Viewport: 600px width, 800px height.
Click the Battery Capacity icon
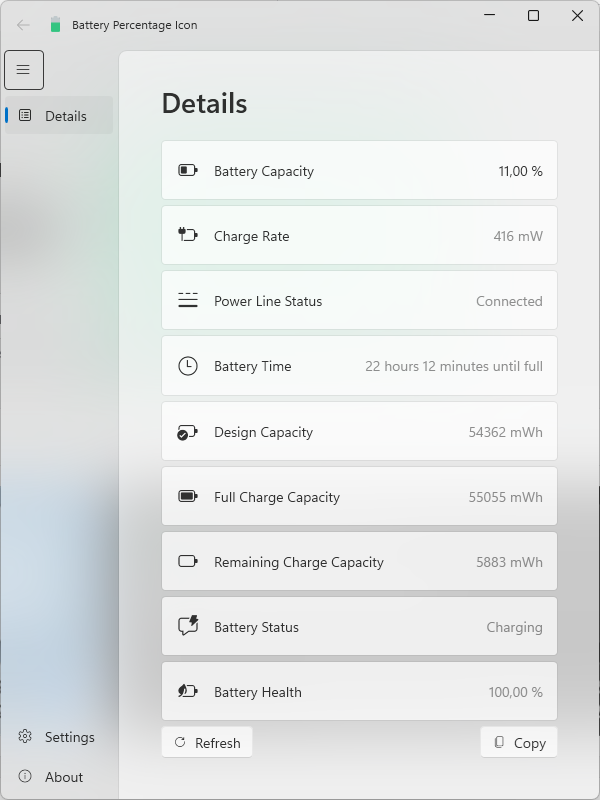188,170
